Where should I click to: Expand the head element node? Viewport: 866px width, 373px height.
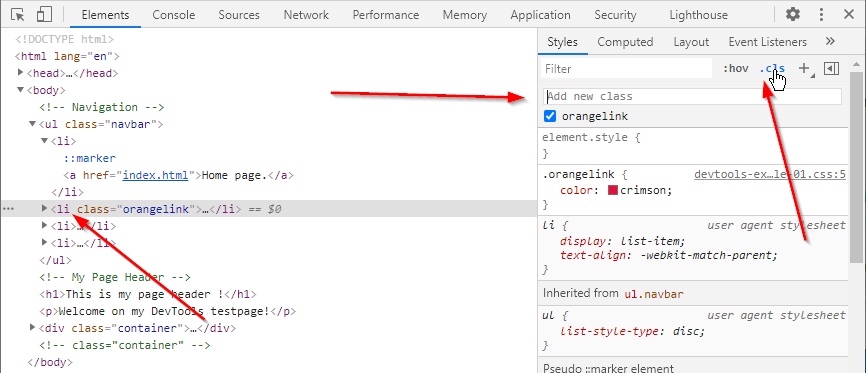point(20,72)
